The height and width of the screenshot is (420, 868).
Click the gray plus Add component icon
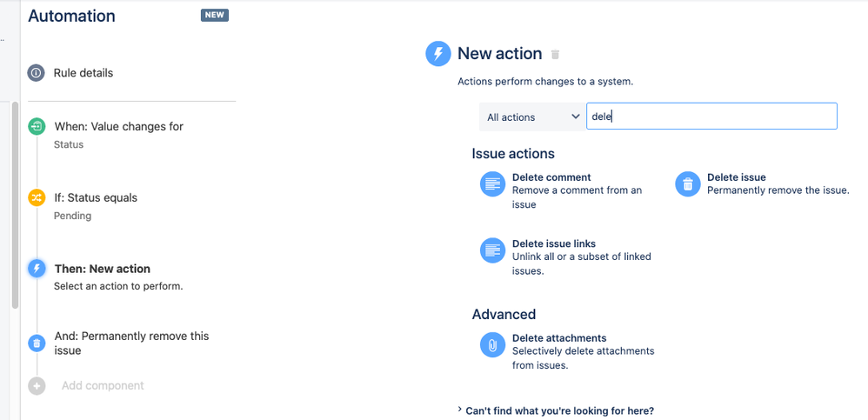pyautogui.click(x=37, y=386)
